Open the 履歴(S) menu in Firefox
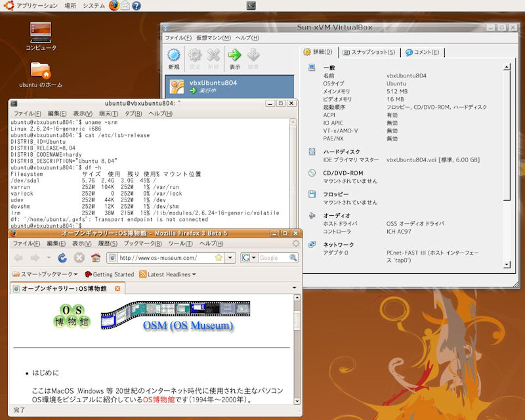The height and width of the screenshot is (420, 525). click(108, 243)
